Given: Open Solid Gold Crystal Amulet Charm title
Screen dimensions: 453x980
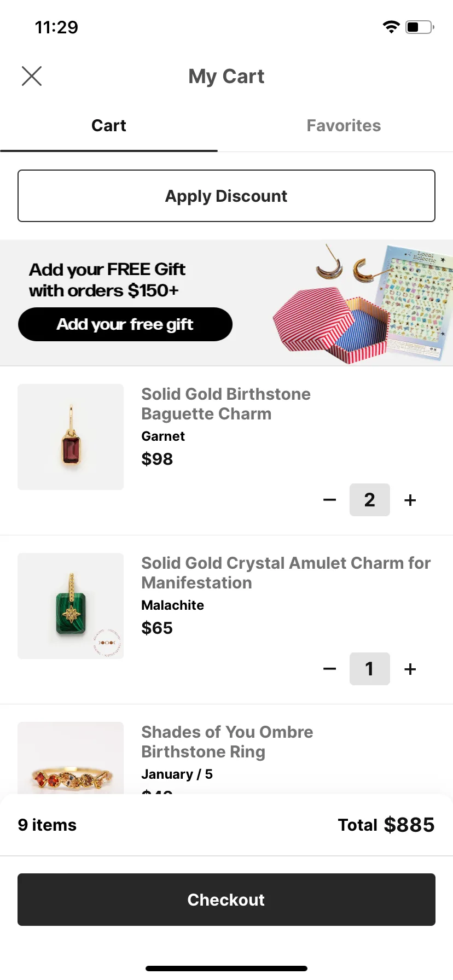Looking at the screenshot, I should [286, 573].
